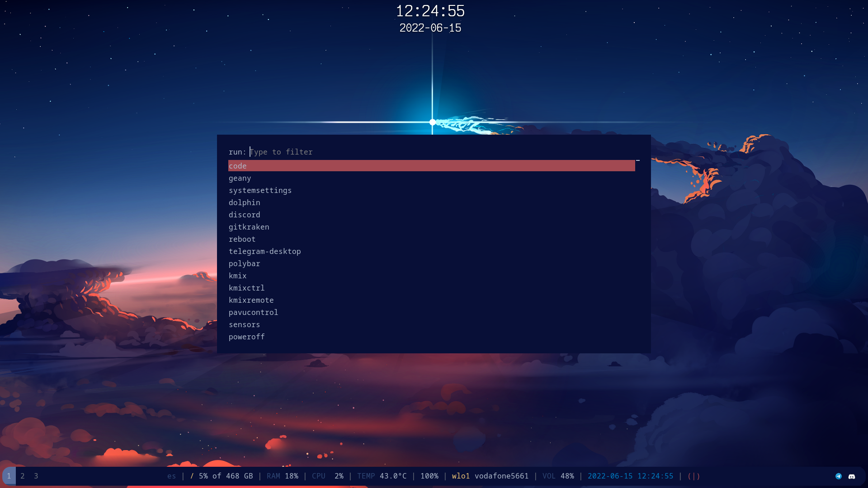Click the red power menu icon
Screen dimensions: 868x488
click(693, 476)
